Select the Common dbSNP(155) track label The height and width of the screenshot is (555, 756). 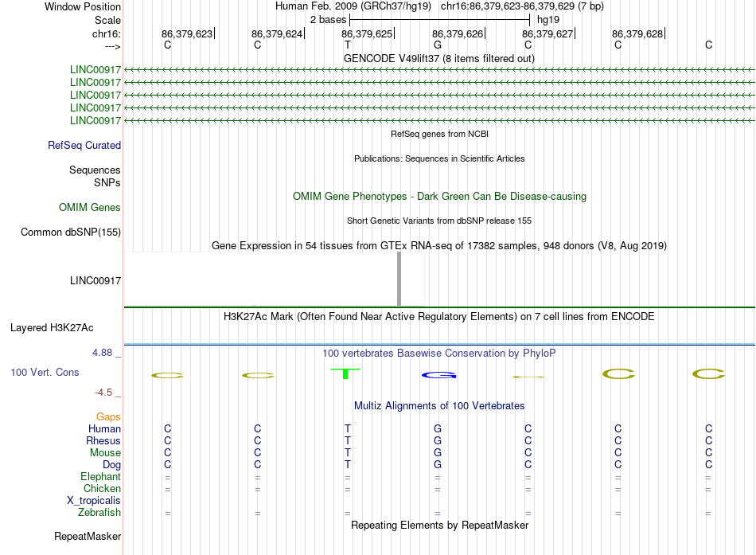coord(71,233)
